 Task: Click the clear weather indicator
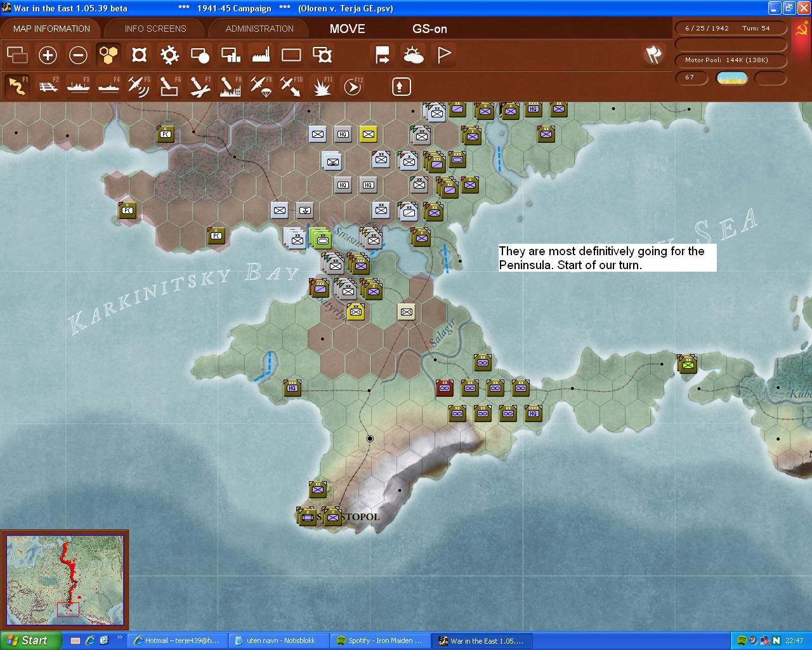click(x=731, y=78)
